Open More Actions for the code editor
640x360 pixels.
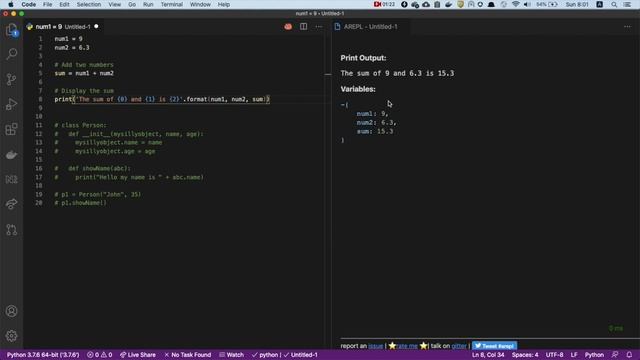318,27
